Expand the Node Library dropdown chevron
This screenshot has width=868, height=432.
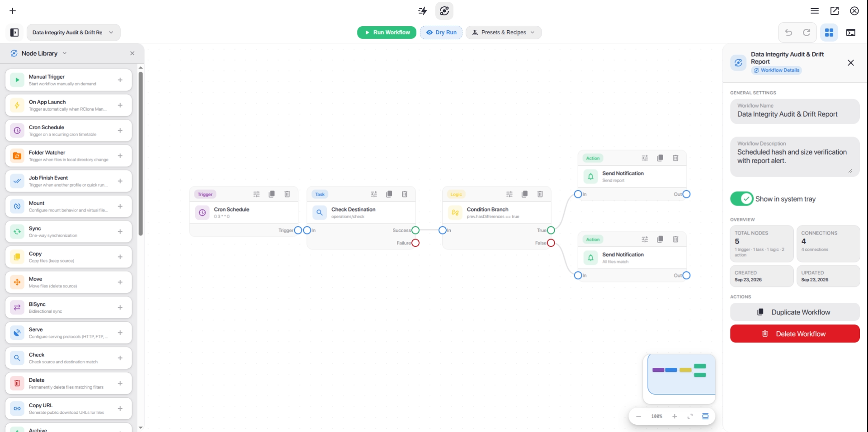click(65, 53)
